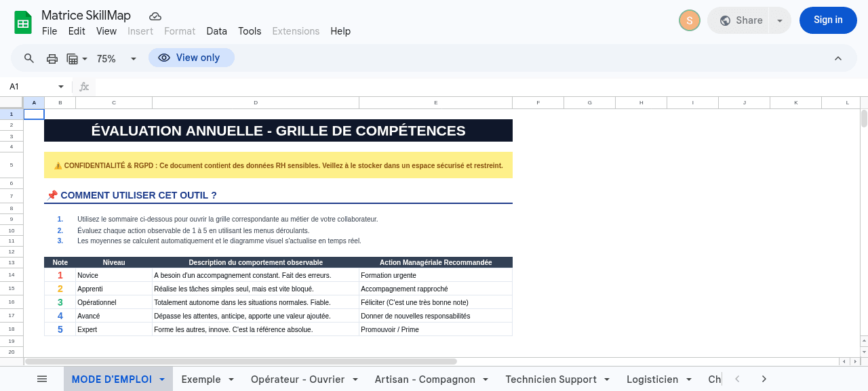Click Description du comportement observable header
The image size is (868, 391).
coord(256,262)
